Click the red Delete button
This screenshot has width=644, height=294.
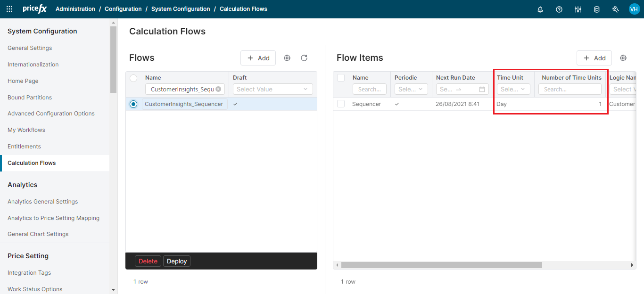148,261
